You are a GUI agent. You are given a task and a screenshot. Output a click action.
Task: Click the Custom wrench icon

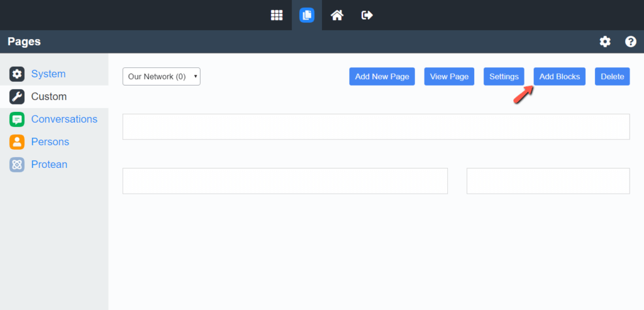tap(17, 97)
